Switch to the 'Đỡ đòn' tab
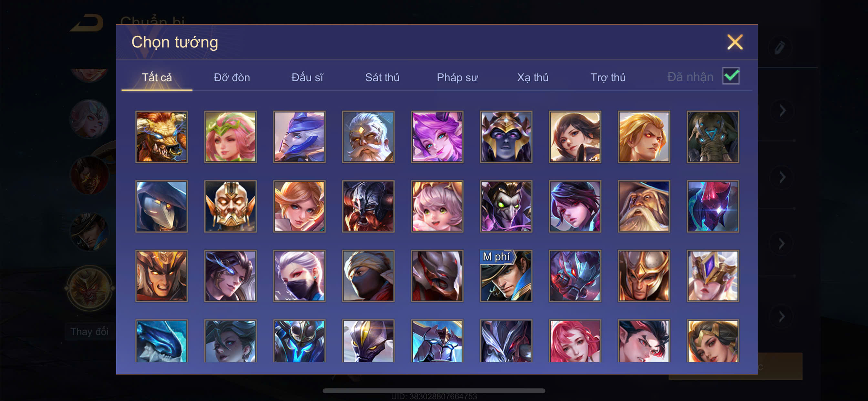Image resolution: width=868 pixels, height=401 pixels. point(232,77)
